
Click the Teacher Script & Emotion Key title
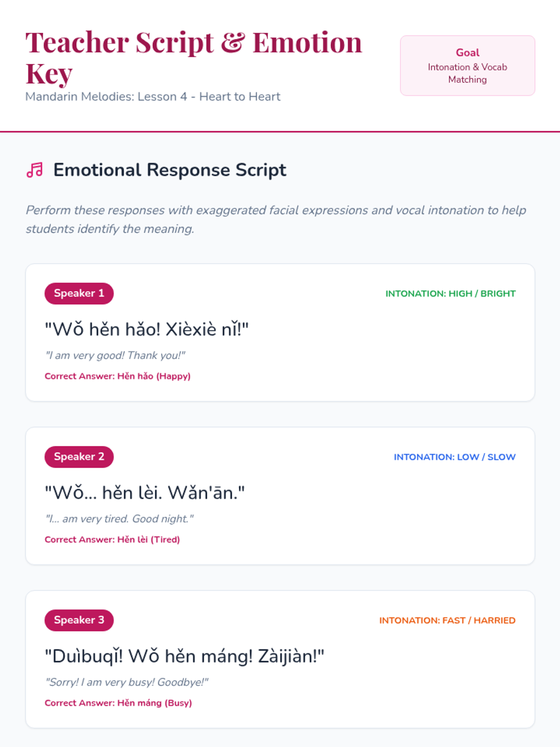(193, 57)
